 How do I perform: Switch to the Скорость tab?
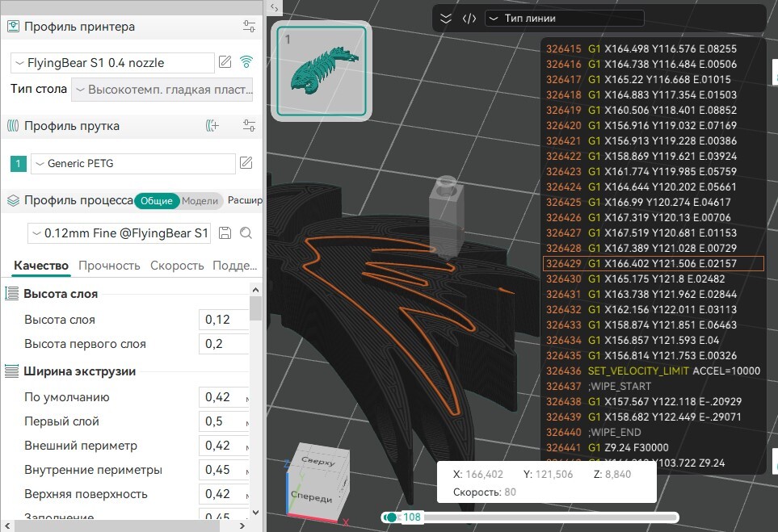[x=177, y=266]
